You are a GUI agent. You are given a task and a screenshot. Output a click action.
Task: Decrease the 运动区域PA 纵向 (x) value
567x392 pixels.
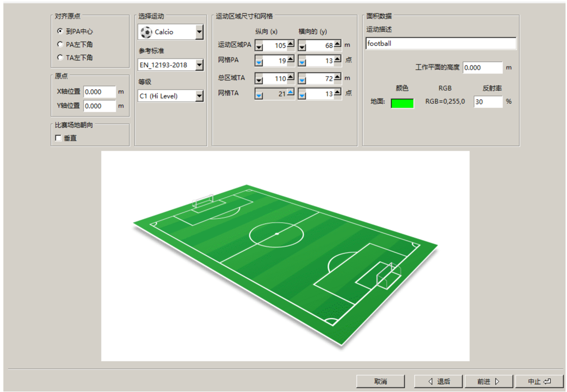(x=259, y=46)
